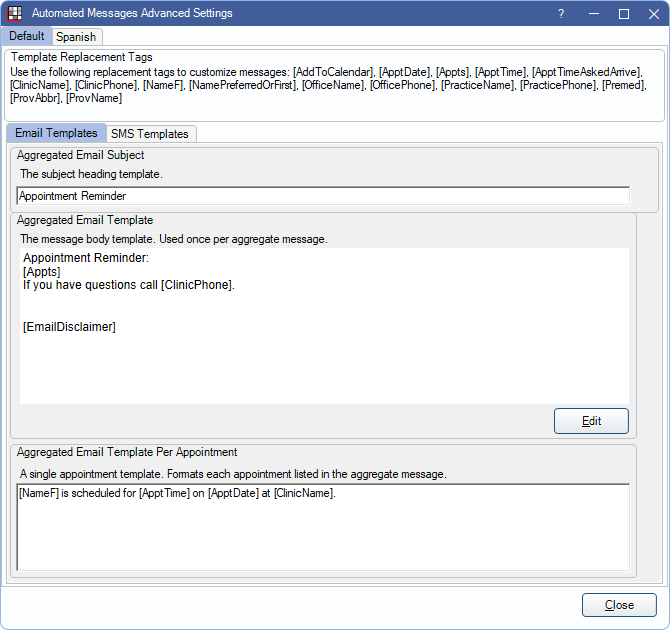Image resolution: width=670 pixels, height=630 pixels.
Task: Click the Aggregated Email Subject text field
Action: [x=323, y=196]
